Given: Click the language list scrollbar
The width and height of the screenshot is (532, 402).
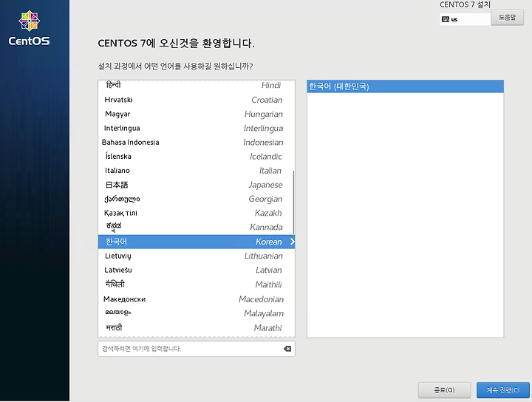Looking at the screenshot, I should pos(293,202).
